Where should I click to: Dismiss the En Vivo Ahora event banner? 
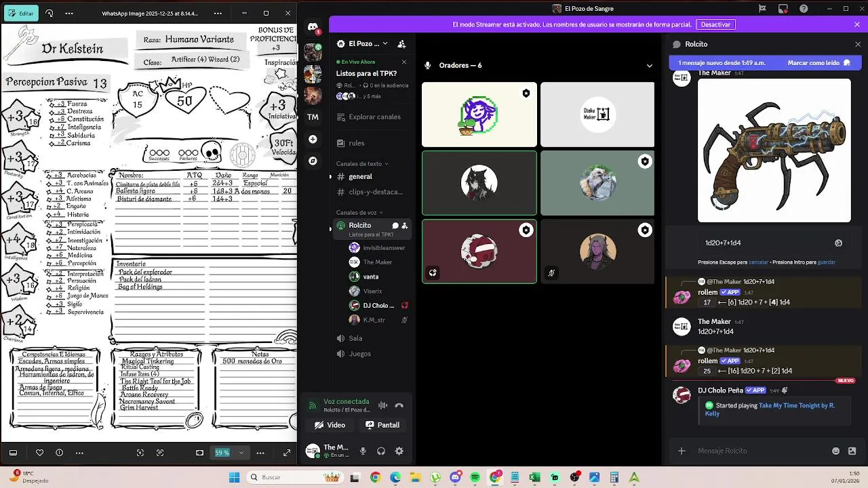[x=404, y=62]
